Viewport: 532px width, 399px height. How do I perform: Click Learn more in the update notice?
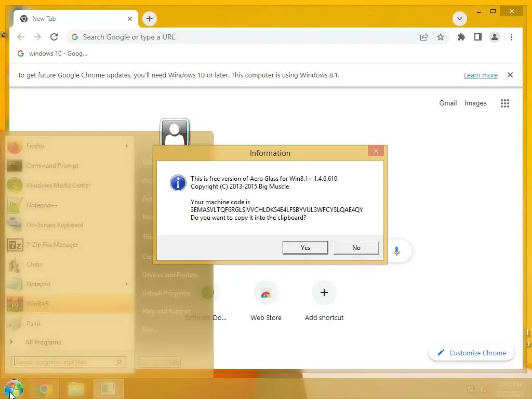(x=481, y=75)
